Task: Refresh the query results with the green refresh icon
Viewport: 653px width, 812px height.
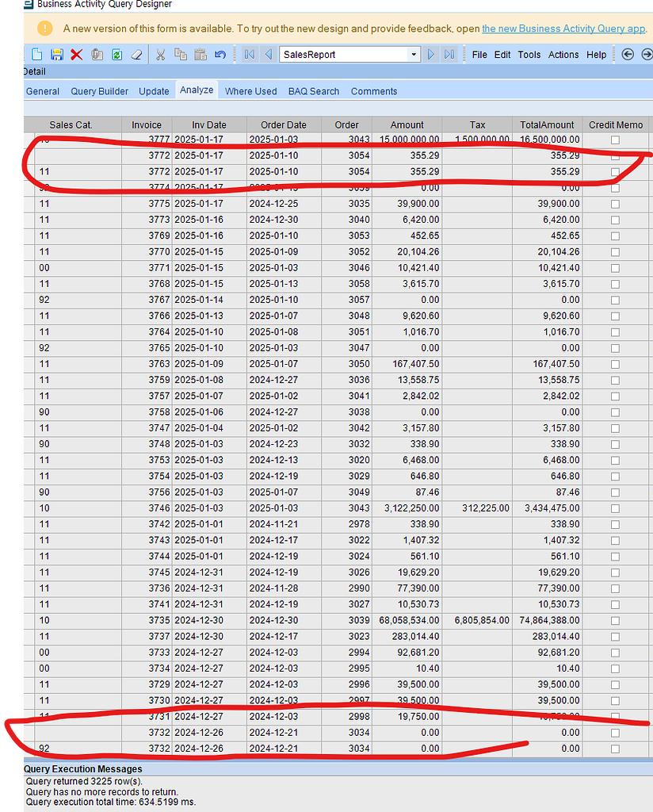Action: 116,54
